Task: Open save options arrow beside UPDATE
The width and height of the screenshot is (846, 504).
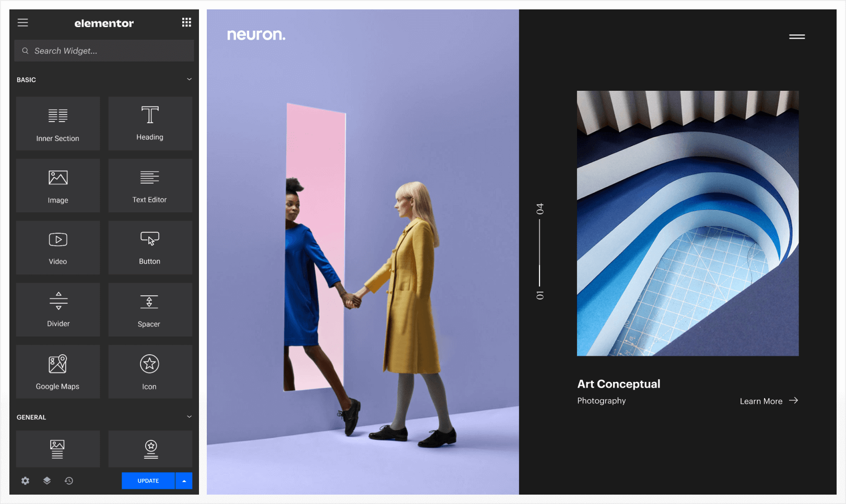Action: click(184, 481)
